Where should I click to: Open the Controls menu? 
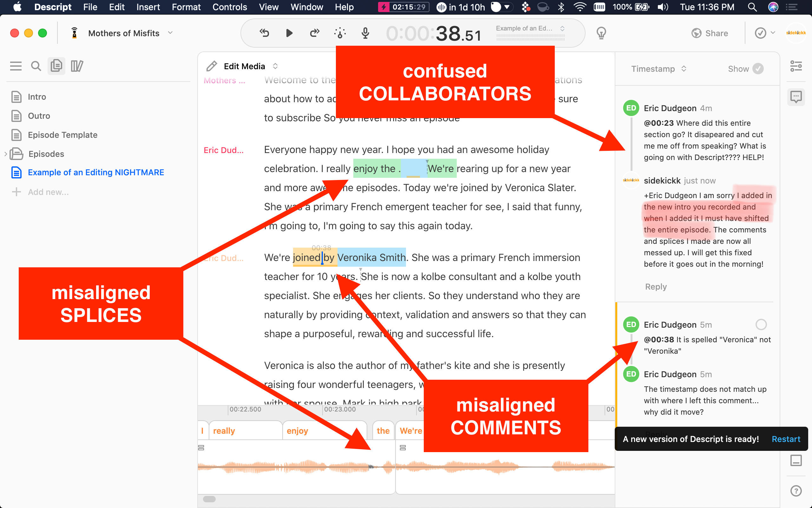[230, 7]
